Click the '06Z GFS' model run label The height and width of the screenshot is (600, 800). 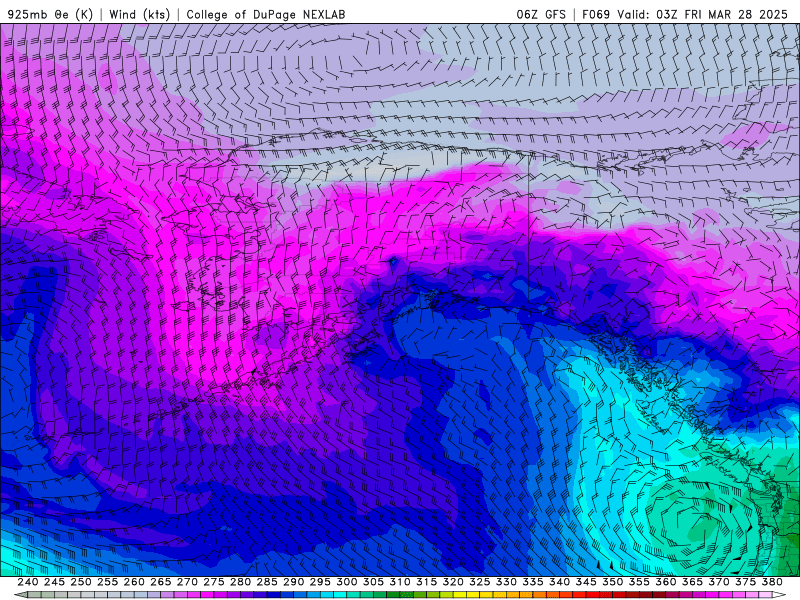[541, 14]
